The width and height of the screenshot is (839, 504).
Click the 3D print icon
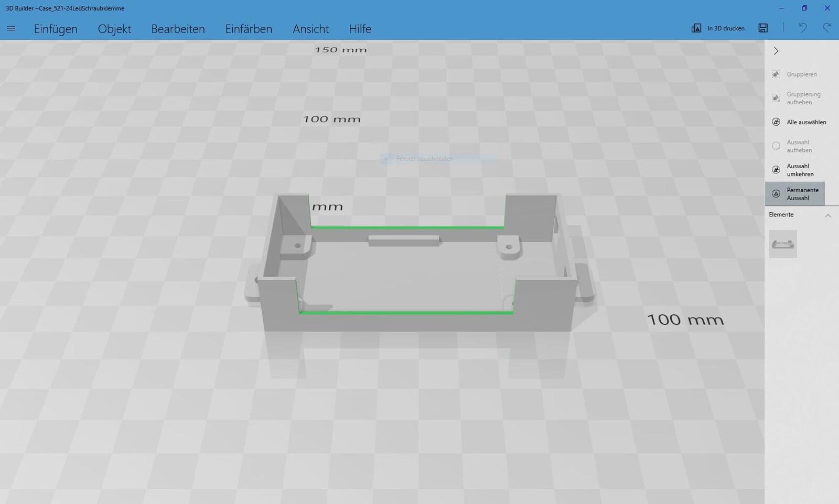(x=696, y=28)
